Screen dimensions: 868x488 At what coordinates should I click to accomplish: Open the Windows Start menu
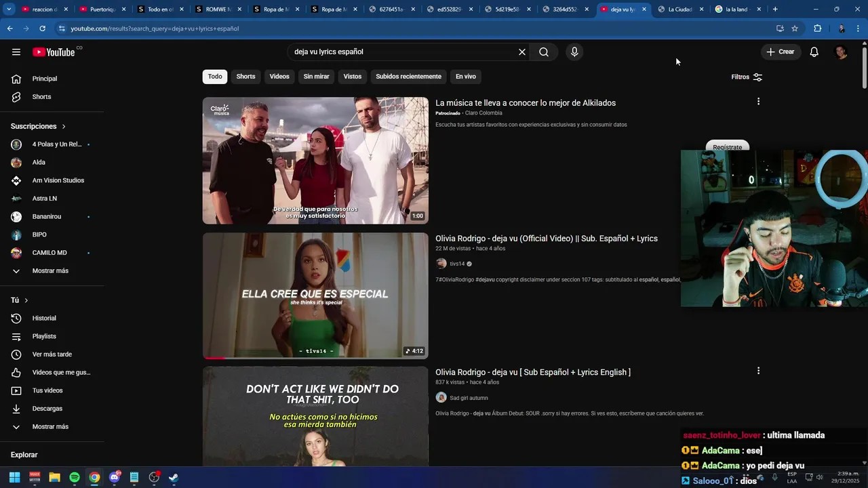(x=15, y=477)
